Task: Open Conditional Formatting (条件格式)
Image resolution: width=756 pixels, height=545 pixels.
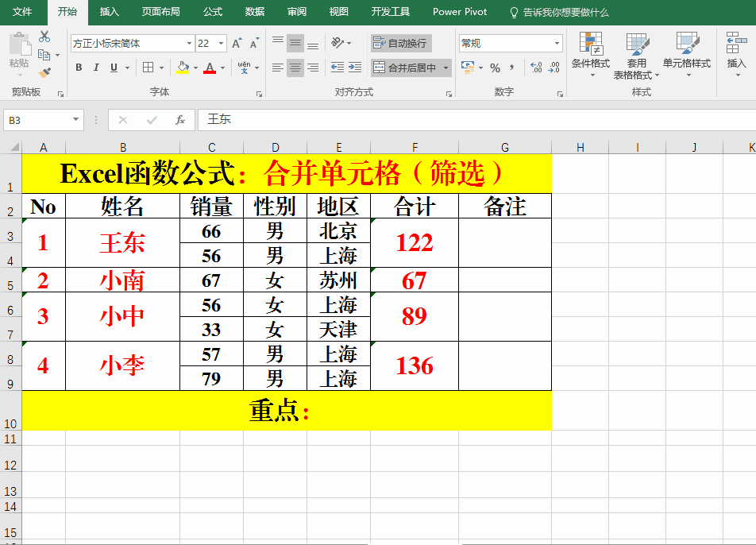Action: pos(591,54)
